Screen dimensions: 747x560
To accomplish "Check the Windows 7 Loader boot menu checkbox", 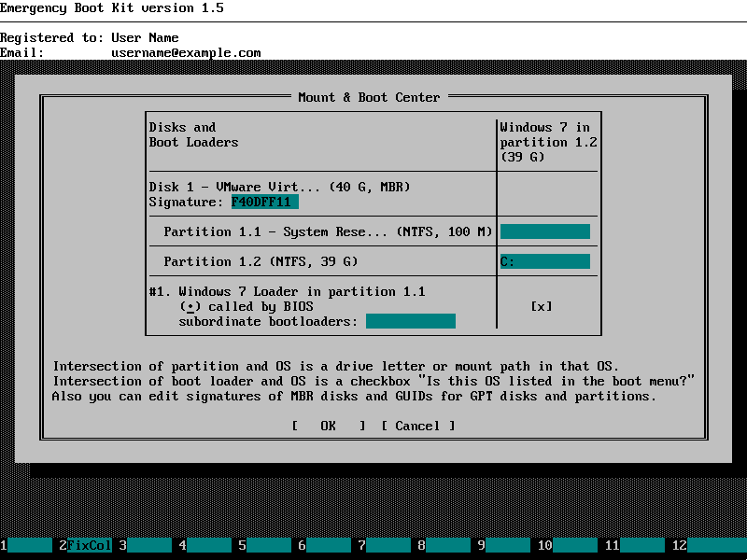I will point(541,306).
